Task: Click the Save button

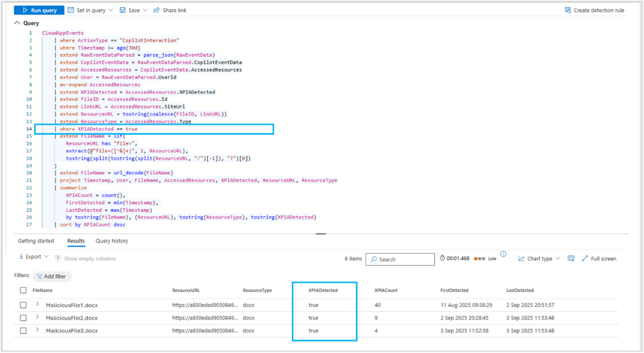Action: pos(130,10)
